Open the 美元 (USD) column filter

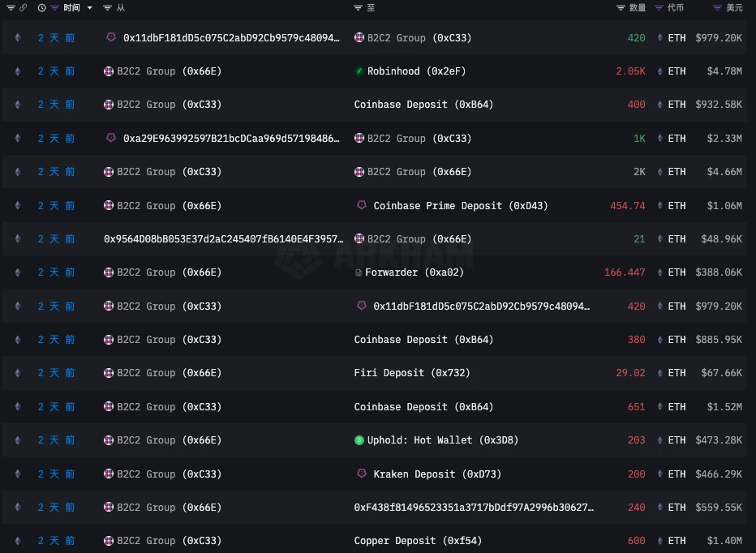(717, 7)
